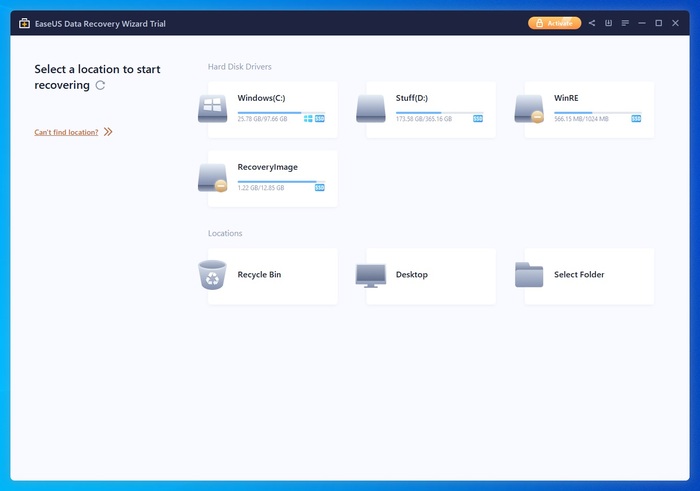Screen dimensions: 700x491
Task: Select the WinRE partition icon
Action: tap(529, 108)
